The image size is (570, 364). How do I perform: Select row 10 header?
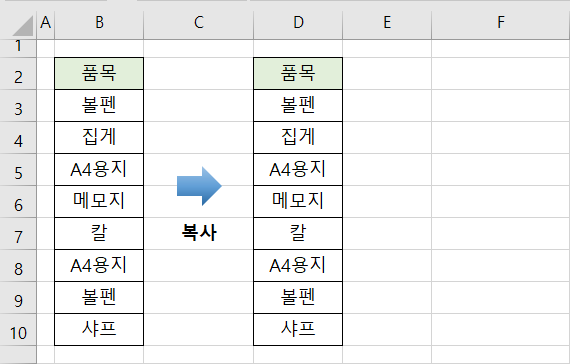(x=18, y=330)
